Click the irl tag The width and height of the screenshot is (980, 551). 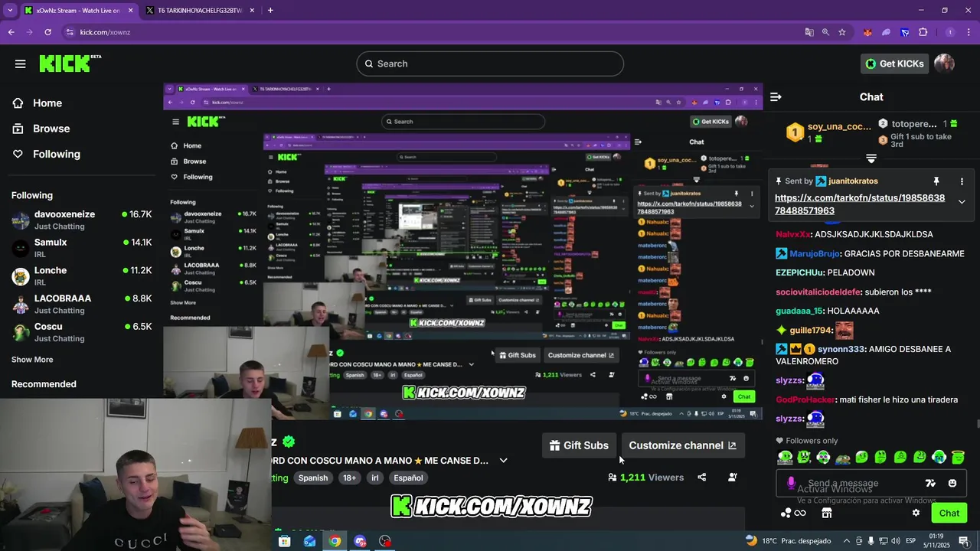(375, 478)
